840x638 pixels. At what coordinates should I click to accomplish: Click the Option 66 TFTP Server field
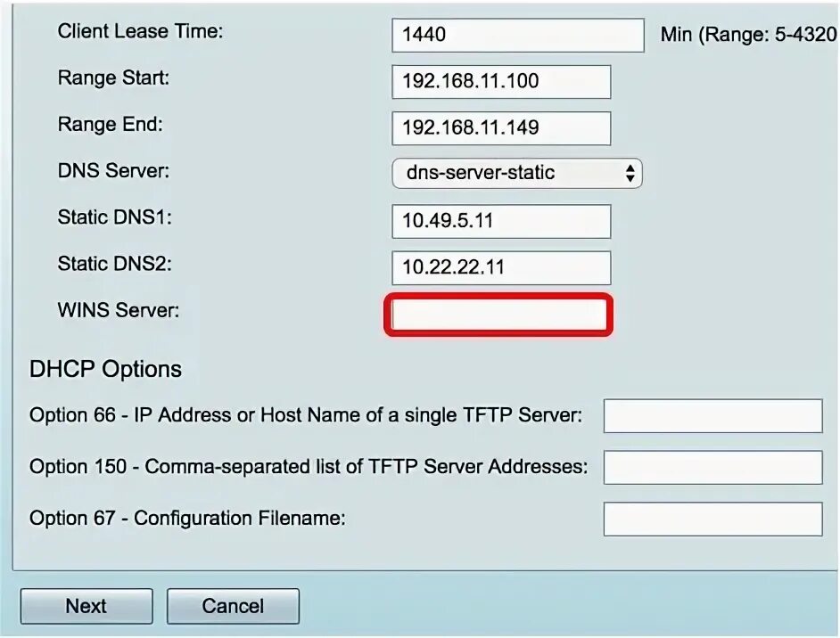pyautogui.click(x=713, y=415)
